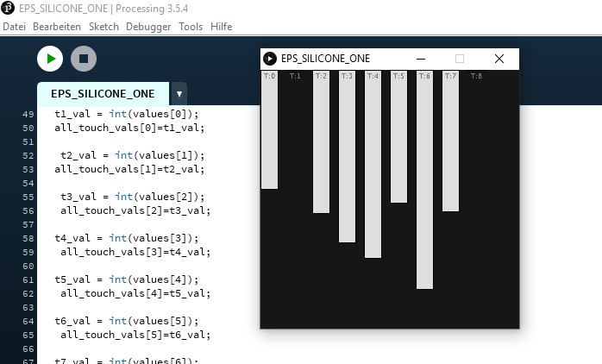The height and width of the screenshot is (364, 602).
Task: Click code line 't5_val = int(values[4]);'
Action: click(x=127, y=280)
